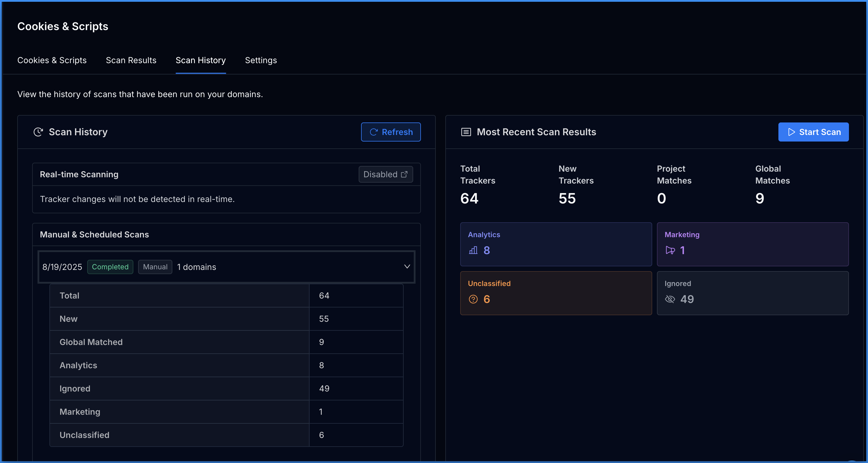Click the value 1 in Marketing table row

click(321, 412)
